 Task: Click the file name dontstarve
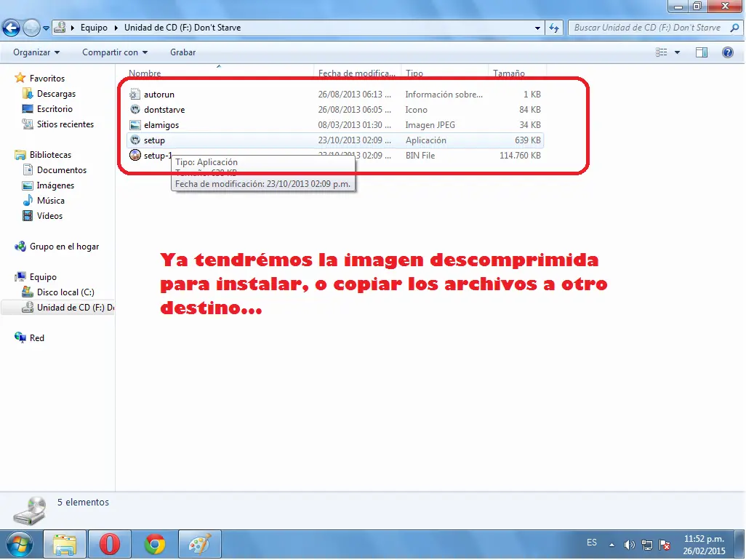164,110
